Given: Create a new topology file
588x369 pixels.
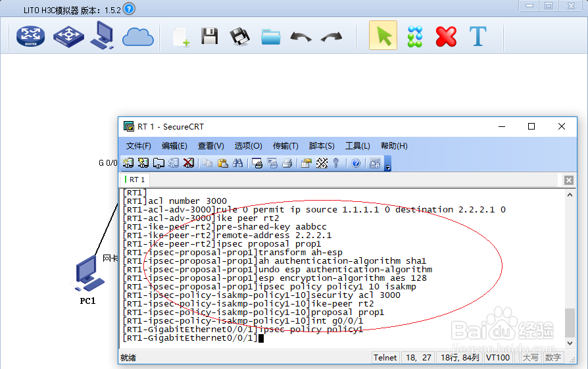Looking at the screenshot, I should tap(182, 37).
